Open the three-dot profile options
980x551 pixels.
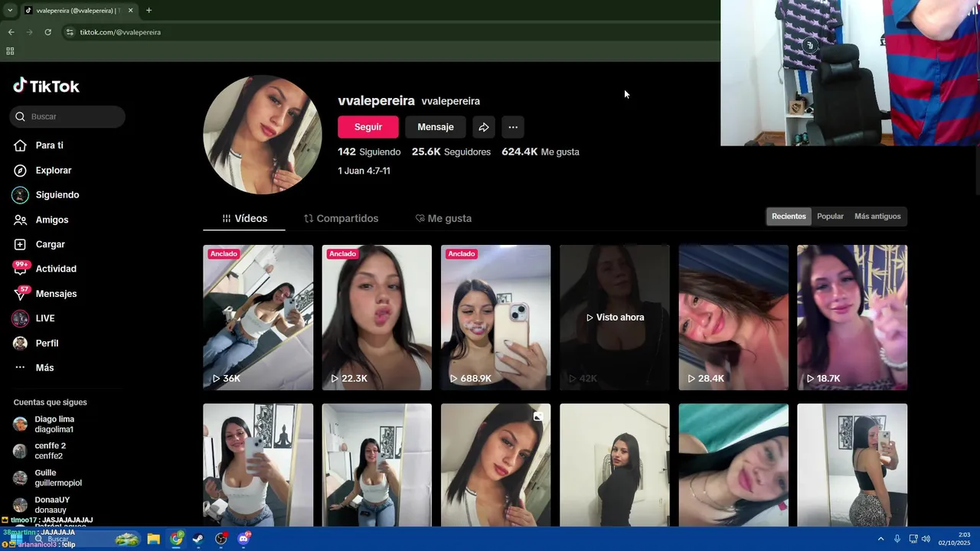[513, 127]
